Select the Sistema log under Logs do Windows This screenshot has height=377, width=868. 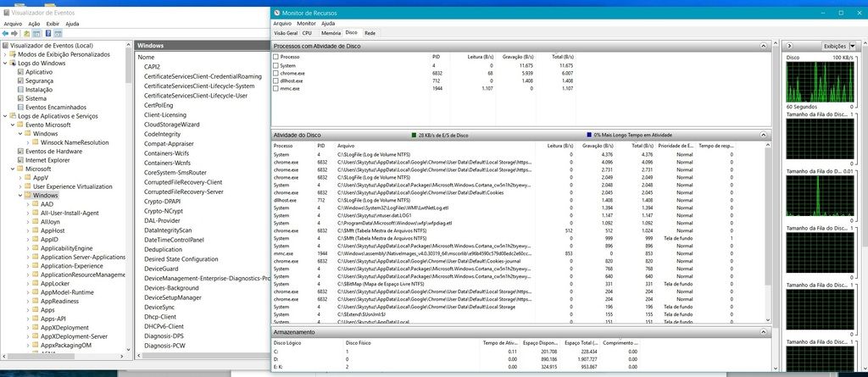tap(36, 98)
